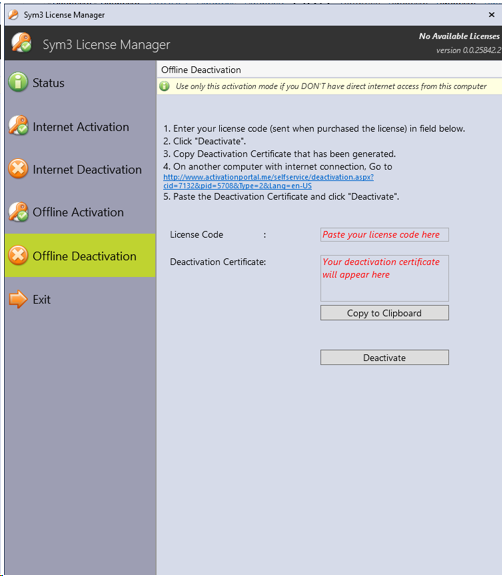
Task: Choose the Exit label in sidebar
Action: [x=41, y=299]
